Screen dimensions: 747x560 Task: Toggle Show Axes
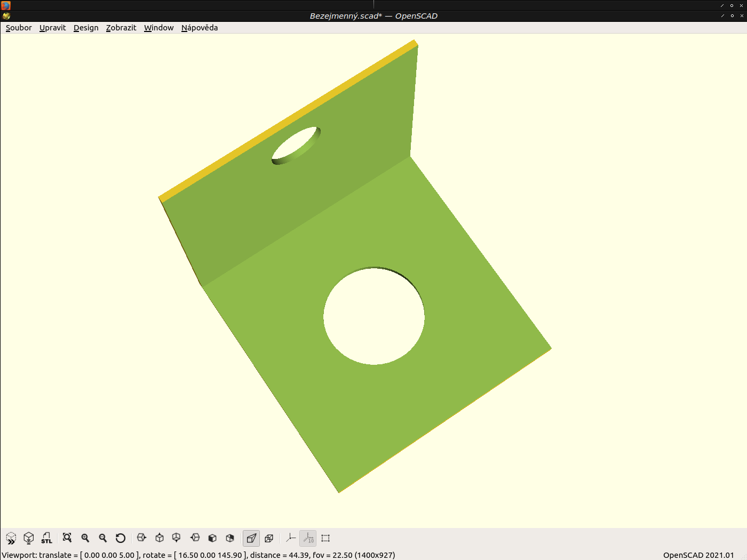(x=290, y=538)
